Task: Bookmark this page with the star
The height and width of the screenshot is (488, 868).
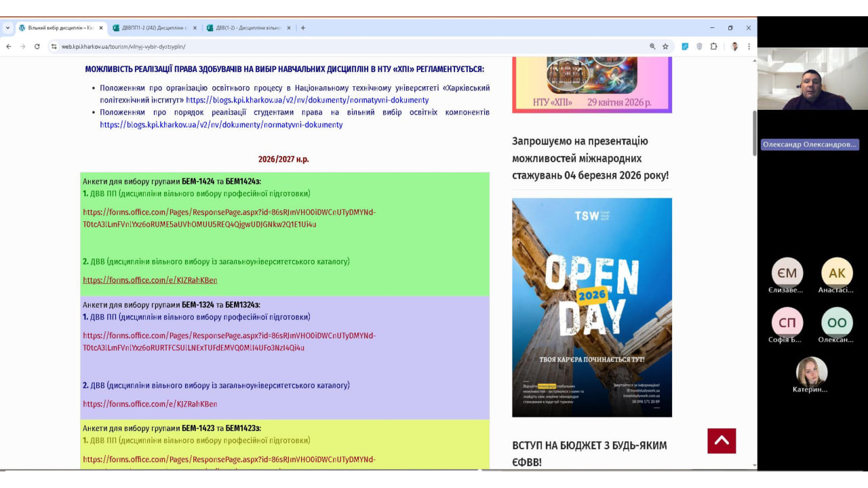Action: (665, 46)
